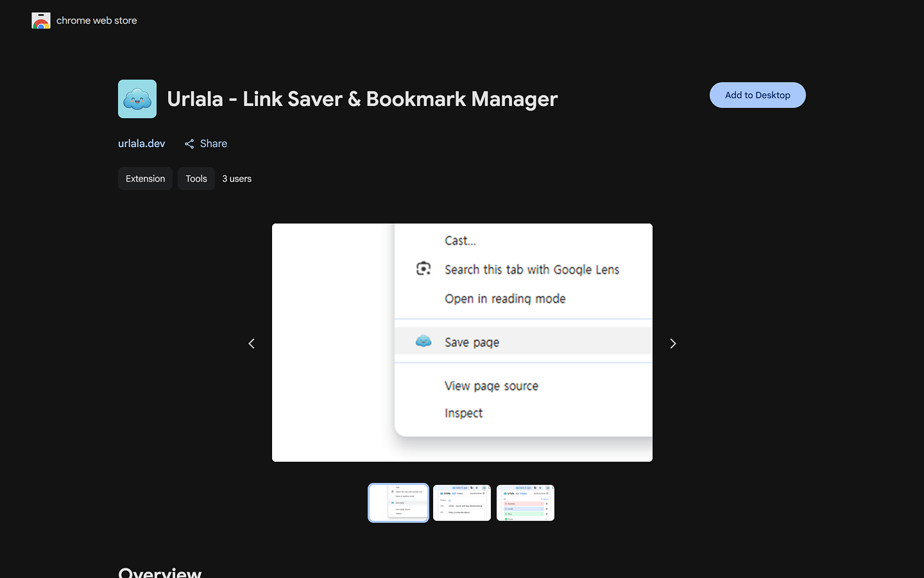Image resolution: width=924 pixels, height=578 pixels.
Task: Click the Urlala cloud extension icon
Action: 137,99
